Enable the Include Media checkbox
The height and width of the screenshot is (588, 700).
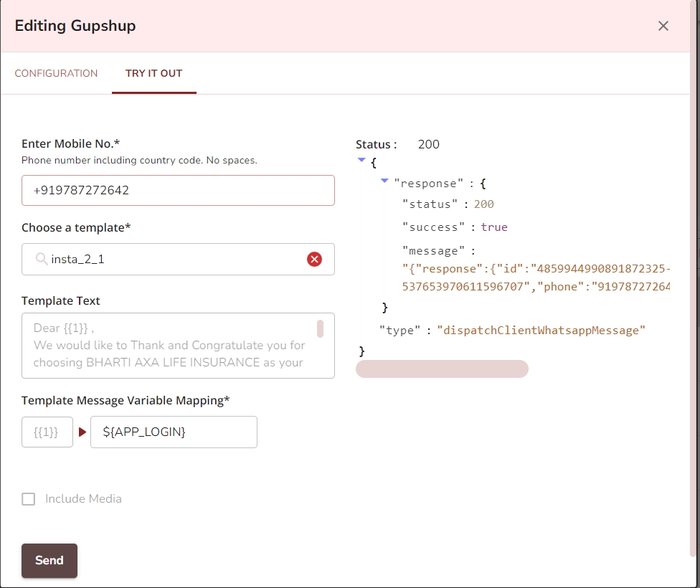29,499
